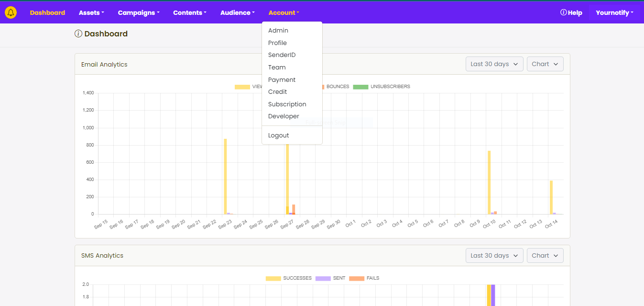Click the "Oct 5" date axis label
644x306 pixels.
[413, 224]
